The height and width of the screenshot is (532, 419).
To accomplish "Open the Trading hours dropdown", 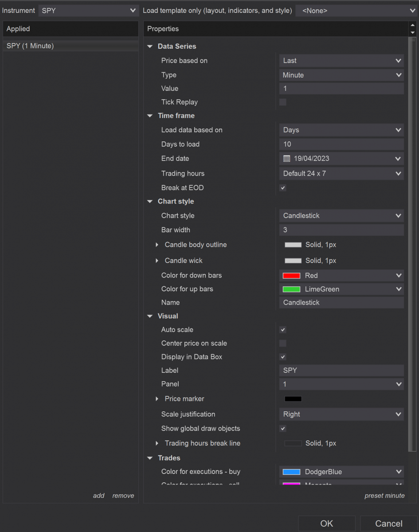I will 341,174.
